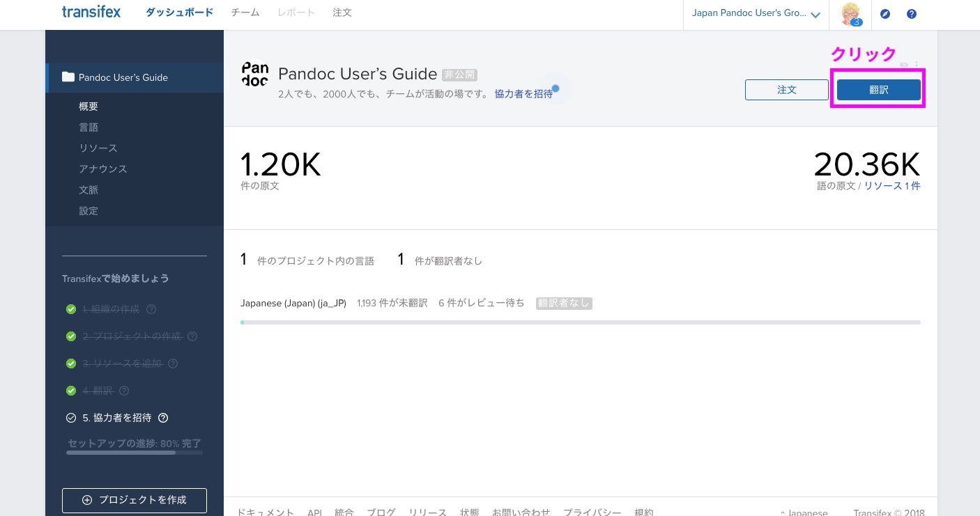Screen dimensions: 980x516
Task: Click the 2. プロジェクトの作成 setup step
Action: coord(131,336)
